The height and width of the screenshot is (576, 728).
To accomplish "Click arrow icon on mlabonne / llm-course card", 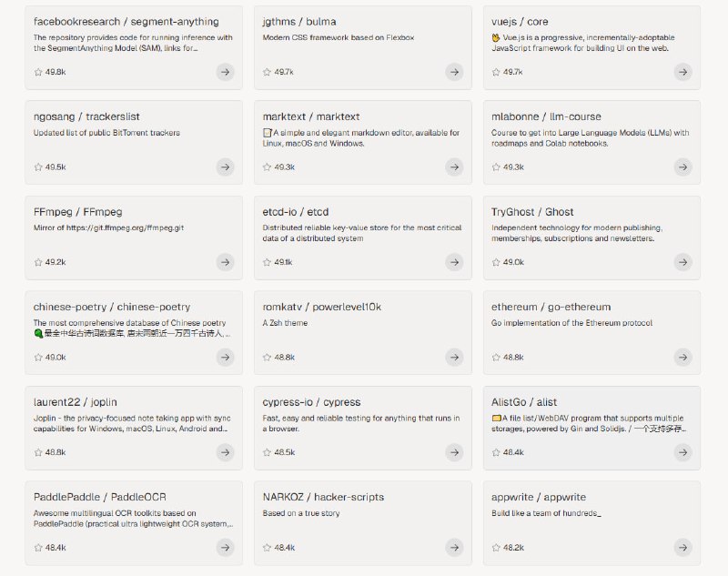I will click(683, 167).
